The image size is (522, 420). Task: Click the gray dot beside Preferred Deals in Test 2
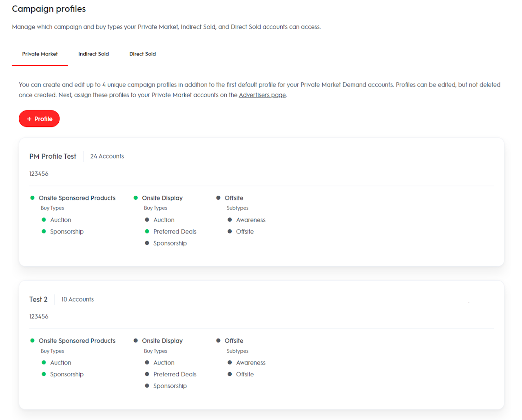coord(147,374)
